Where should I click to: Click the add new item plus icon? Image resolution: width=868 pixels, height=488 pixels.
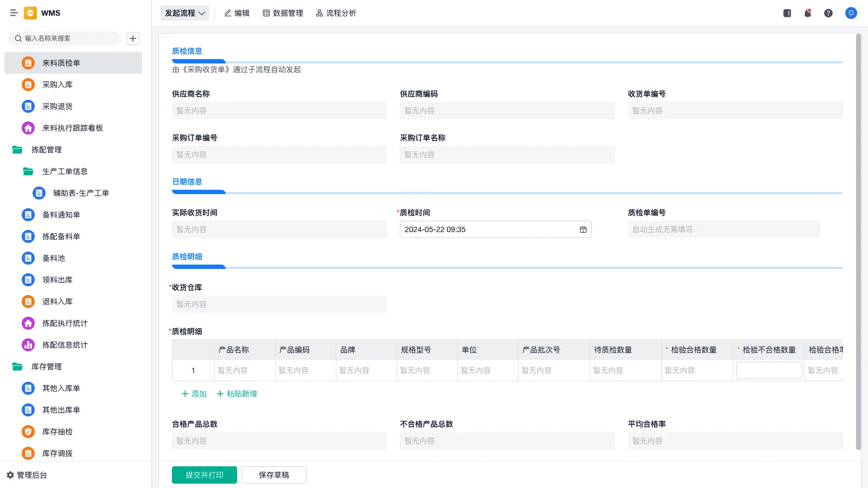(133, 38)
